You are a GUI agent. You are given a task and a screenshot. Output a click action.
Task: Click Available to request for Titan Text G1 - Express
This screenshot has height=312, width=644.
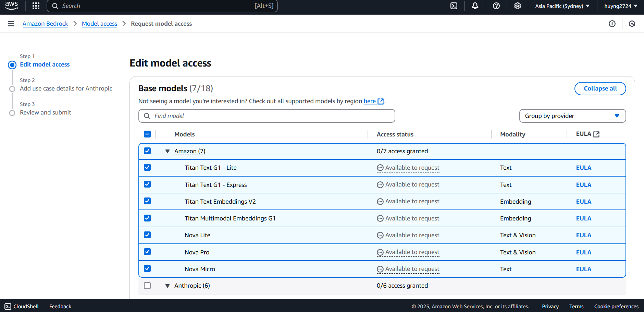coord(412,184)
